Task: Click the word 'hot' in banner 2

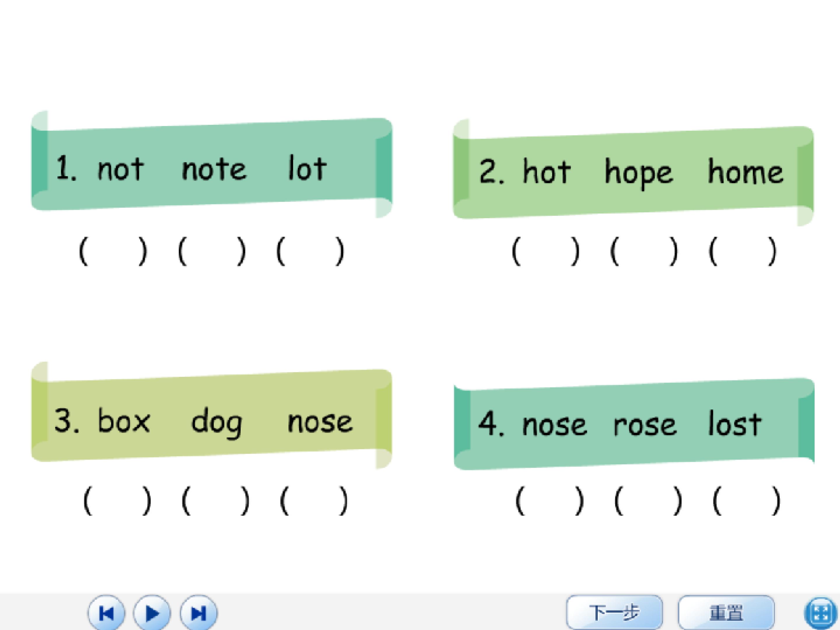Action: click(547, 171)
